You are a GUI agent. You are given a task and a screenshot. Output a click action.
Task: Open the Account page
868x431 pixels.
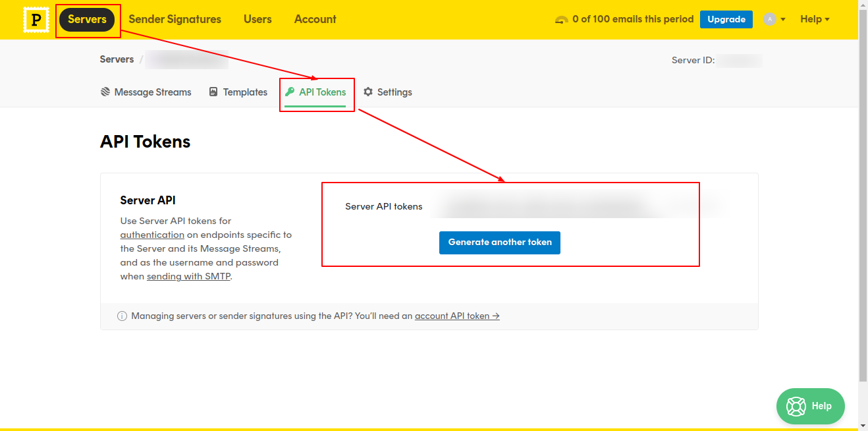coord(315,19)
